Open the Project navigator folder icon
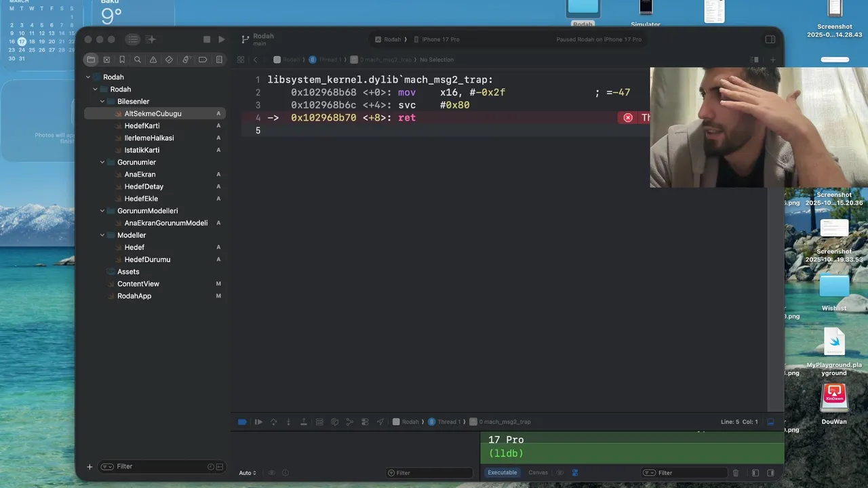 [x=90, y=60]
